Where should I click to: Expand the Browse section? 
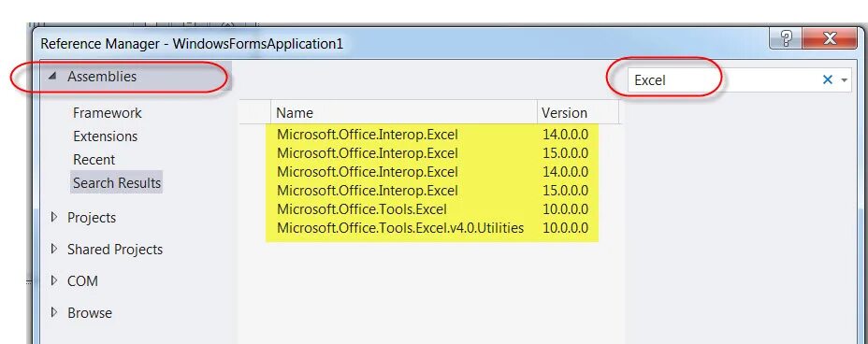coord(53,312)
